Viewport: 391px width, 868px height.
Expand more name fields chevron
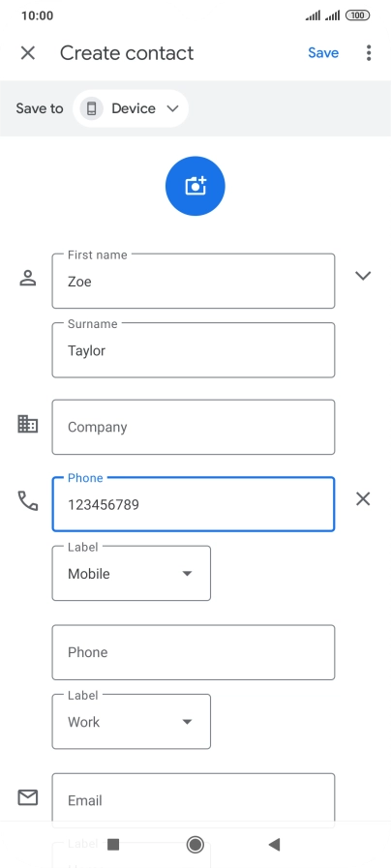click(x=363, y=275)
